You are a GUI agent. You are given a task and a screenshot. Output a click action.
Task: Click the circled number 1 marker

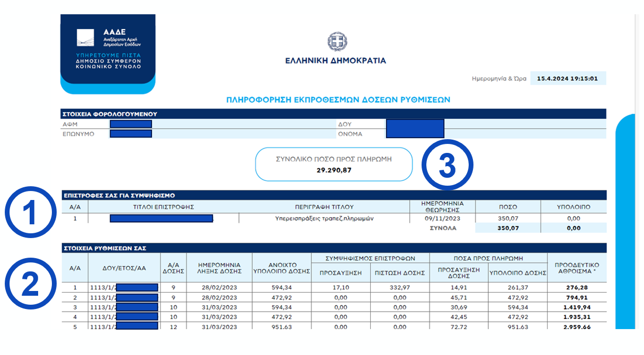point(30,213)
